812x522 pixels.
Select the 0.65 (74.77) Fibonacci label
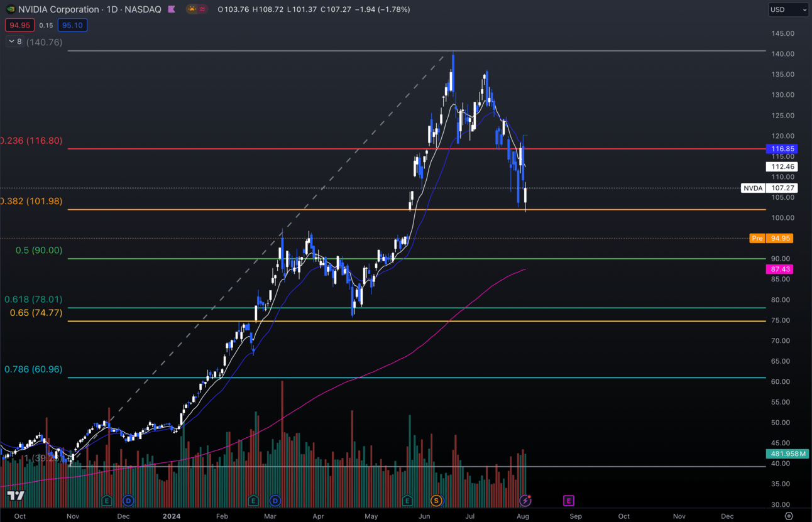36,312
